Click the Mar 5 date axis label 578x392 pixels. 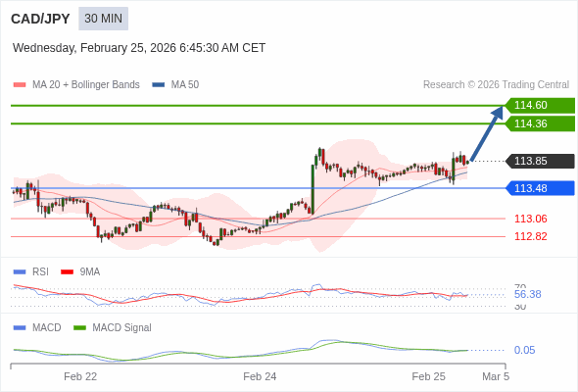pos(496,376)
